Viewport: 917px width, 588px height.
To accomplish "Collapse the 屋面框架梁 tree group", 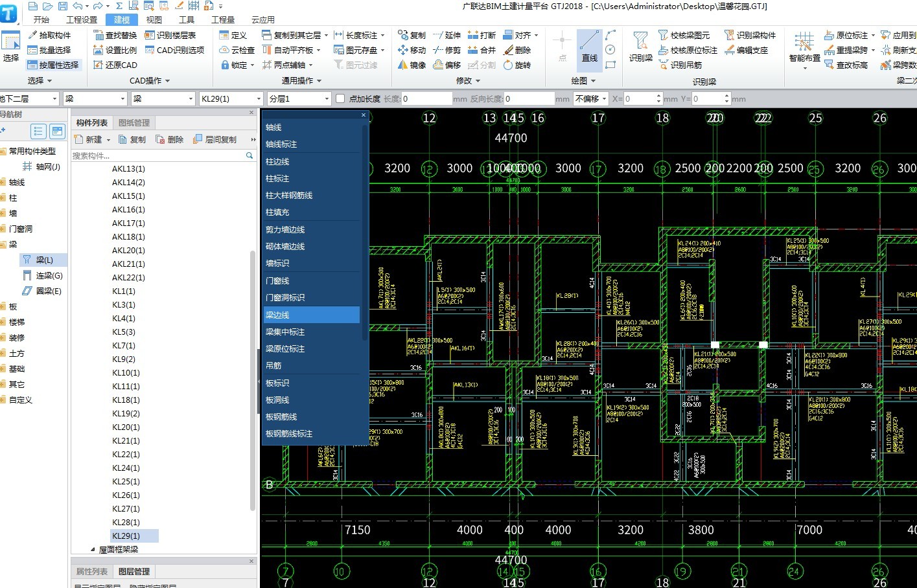I will point(93,549).
